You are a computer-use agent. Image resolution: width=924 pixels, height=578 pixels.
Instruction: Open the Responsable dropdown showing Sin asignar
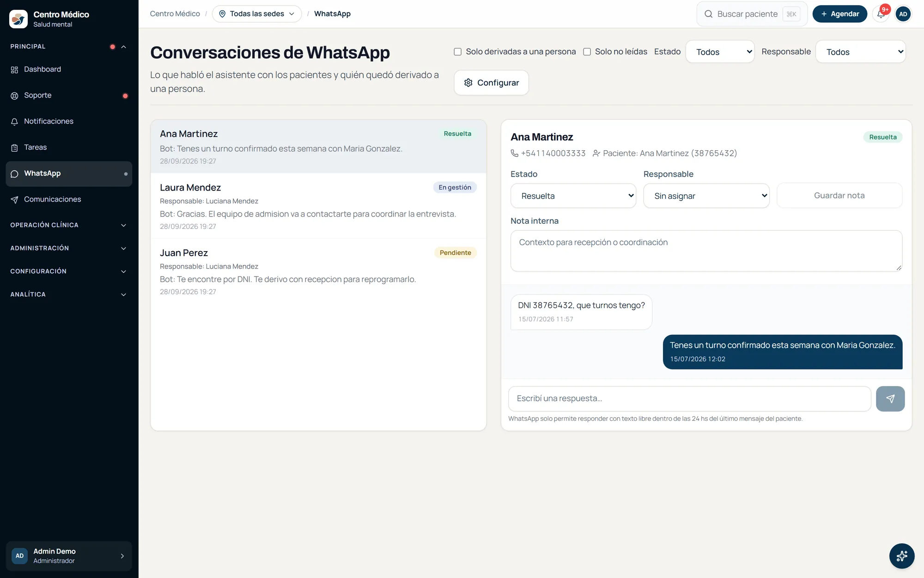coord(706,196)
